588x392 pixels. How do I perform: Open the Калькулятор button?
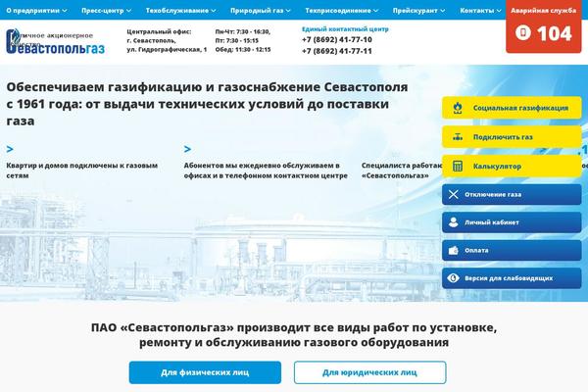(512, 167)
